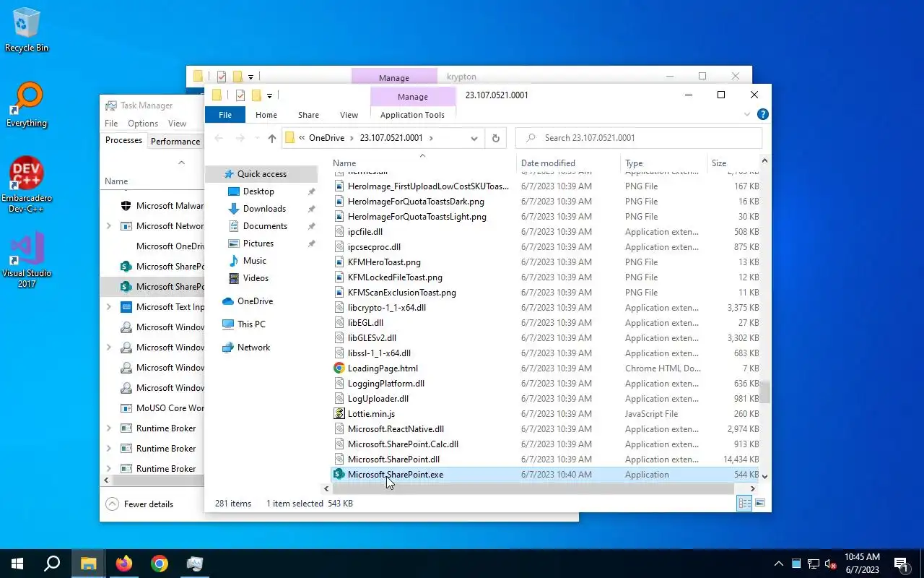Image resolution: width=924 pixels, height=578 pixels.
Task: Sort files by Size column
Action: (x=733, y=163)
